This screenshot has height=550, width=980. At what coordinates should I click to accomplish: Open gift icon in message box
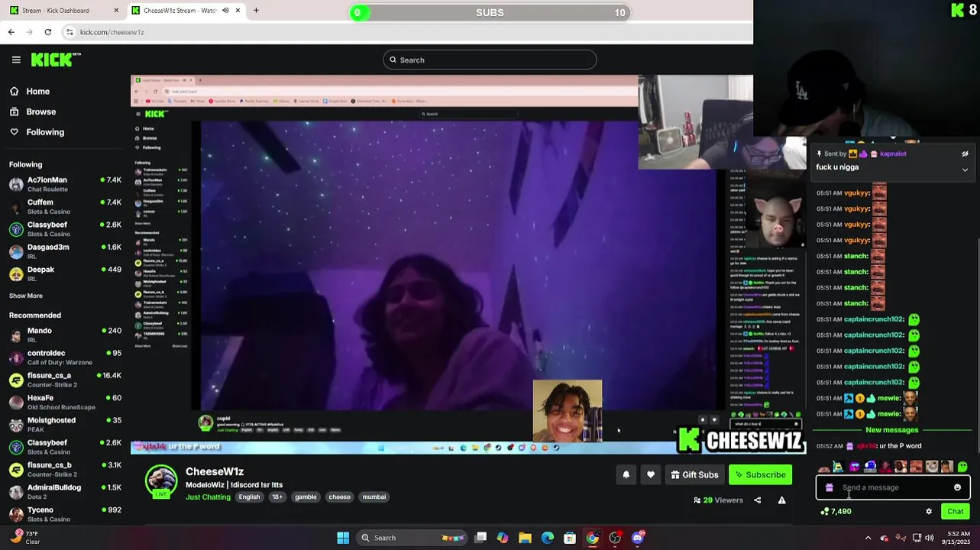(x=830, y=487)
